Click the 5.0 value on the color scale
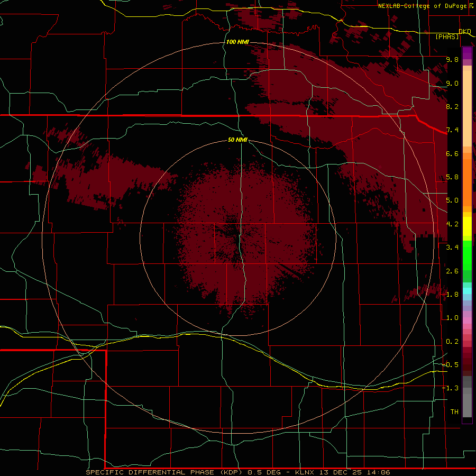 452,200
